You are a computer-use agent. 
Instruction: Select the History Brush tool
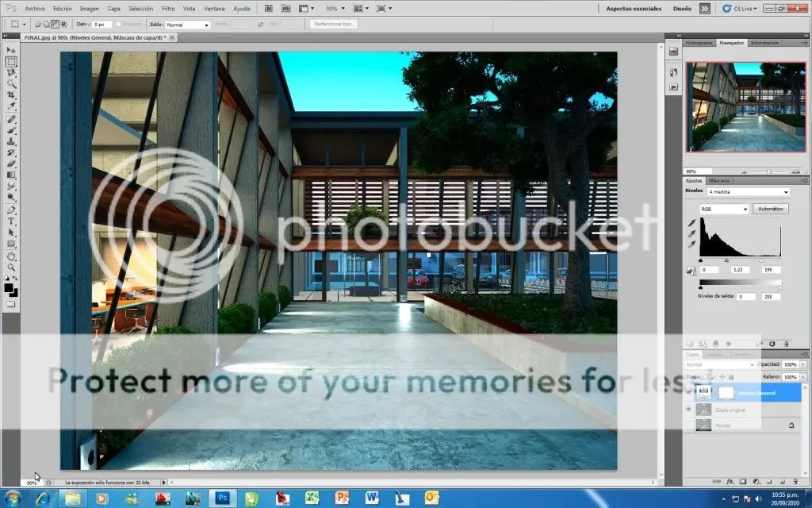(11, 153)
